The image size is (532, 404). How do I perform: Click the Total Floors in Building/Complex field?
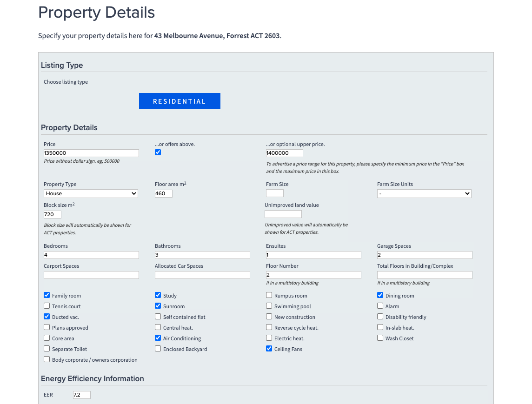424,275
